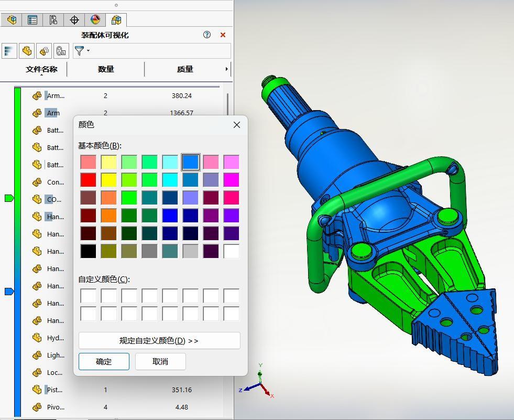
Task: Close the 颜色 color dialog
Action: tap(237, 125)
